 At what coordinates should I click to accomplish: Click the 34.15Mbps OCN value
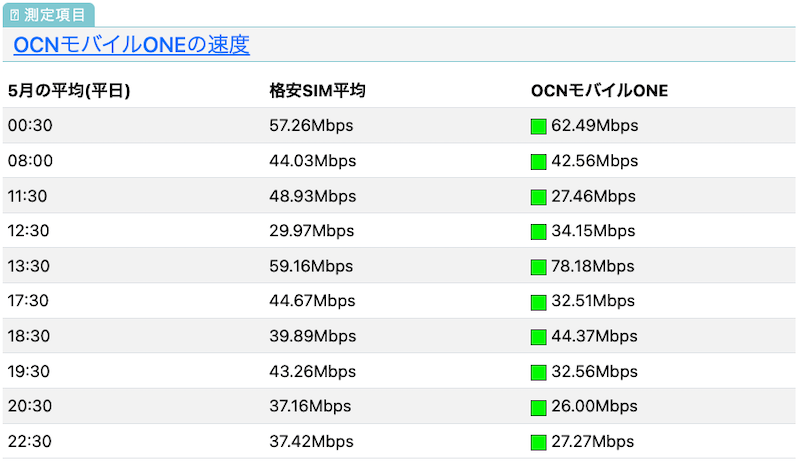coord(593,231)
